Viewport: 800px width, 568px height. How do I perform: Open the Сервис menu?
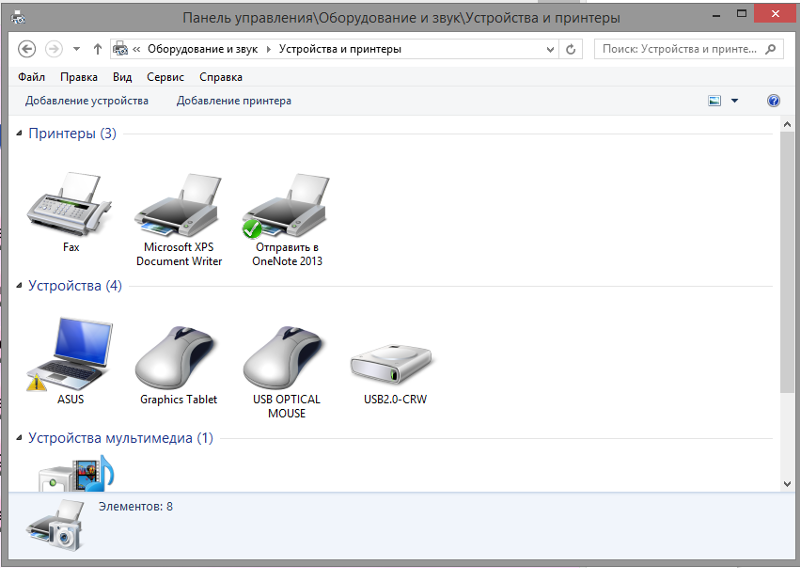tap(165, 77)
